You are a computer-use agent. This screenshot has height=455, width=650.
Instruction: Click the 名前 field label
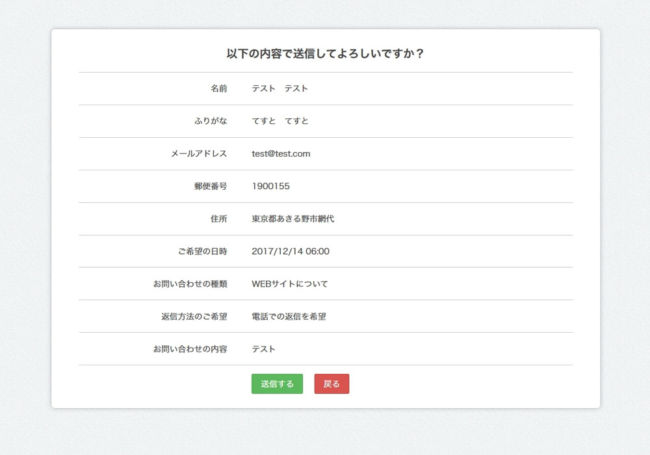click(218, 89)
